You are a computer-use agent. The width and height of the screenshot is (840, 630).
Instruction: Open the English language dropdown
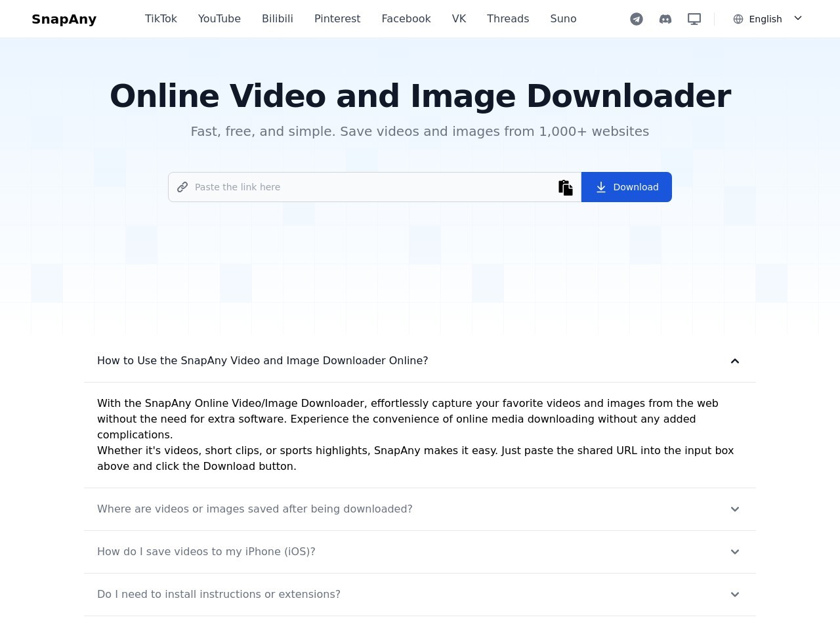pos(768,19)
